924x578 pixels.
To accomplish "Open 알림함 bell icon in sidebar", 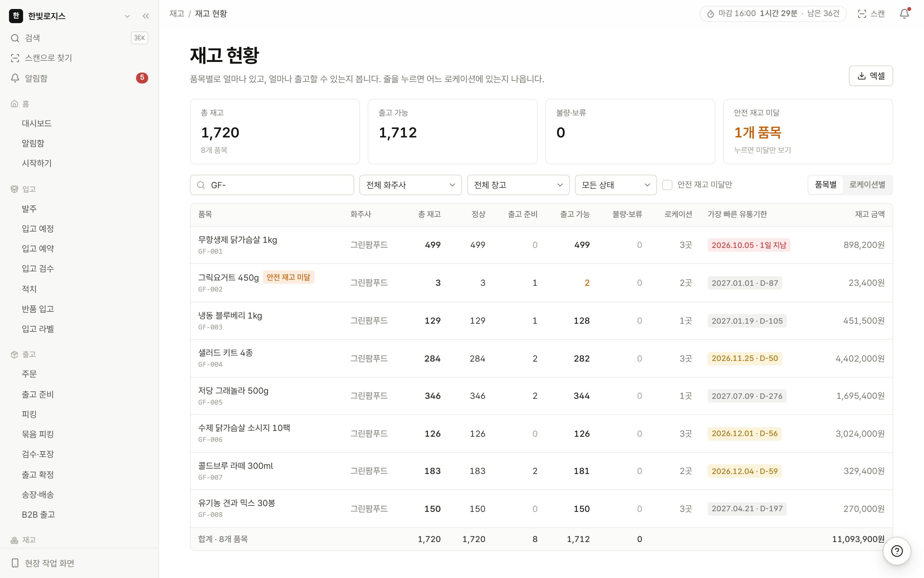I will point(15,78).
